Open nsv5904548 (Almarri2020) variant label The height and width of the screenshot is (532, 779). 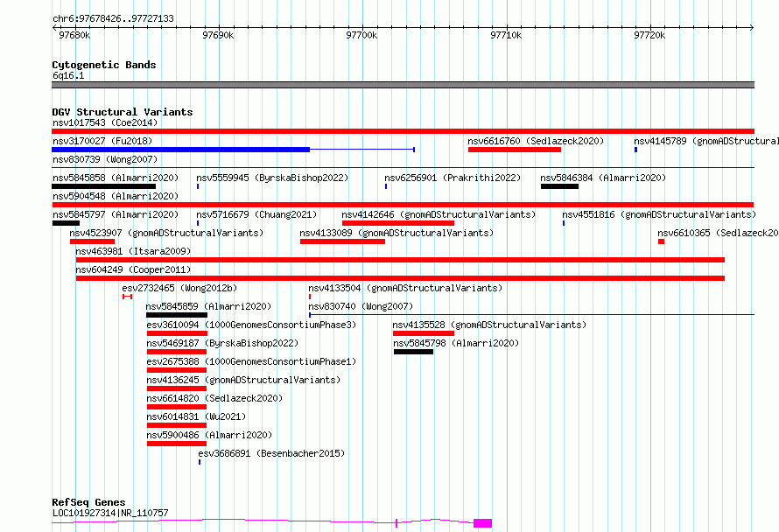116,196
